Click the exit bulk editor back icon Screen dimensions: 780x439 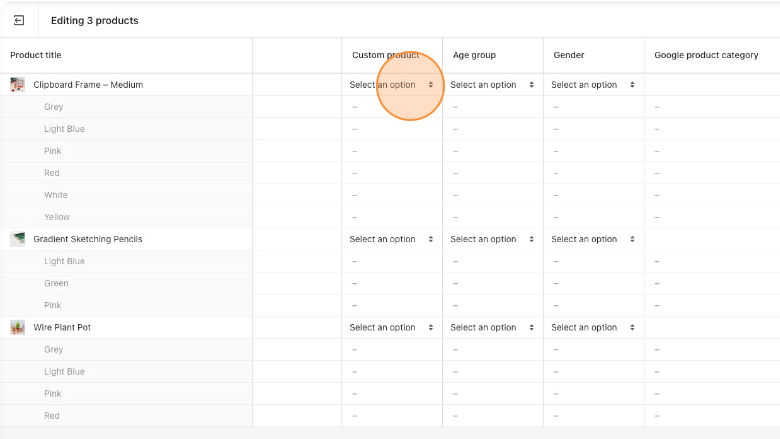19,20
